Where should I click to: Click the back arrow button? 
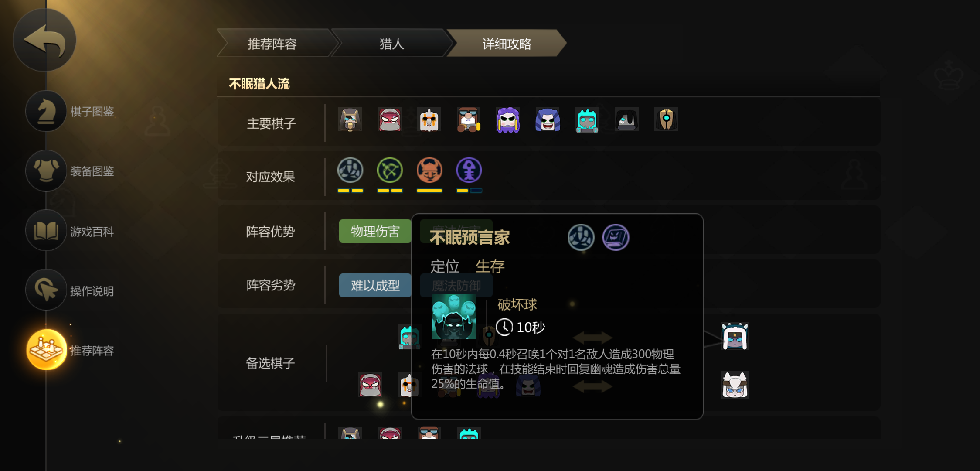(45, 40)
